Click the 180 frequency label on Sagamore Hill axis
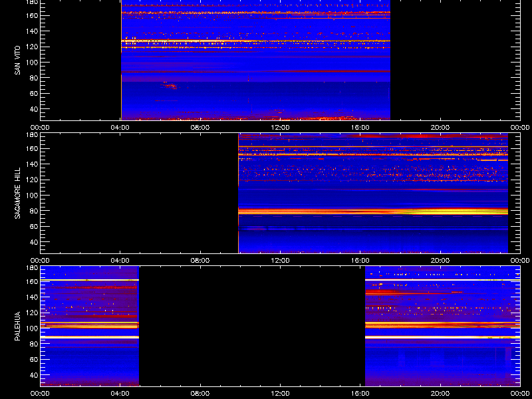Viewport: 532px width, 399px height. coord(33,135)
